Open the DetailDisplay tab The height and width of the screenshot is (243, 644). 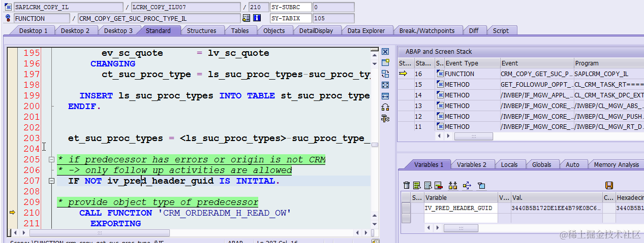pyautogui.click(x=316, y=30)
